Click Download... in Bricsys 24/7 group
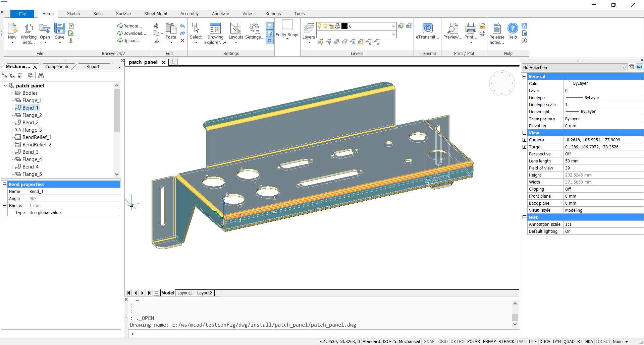The image size is (644, 345). coord(134,33)
